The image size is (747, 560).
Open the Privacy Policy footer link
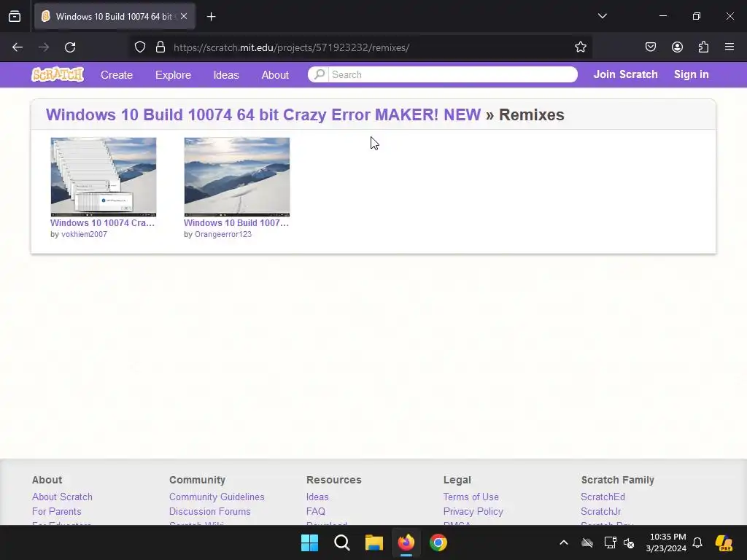click(x=473, y=511)
